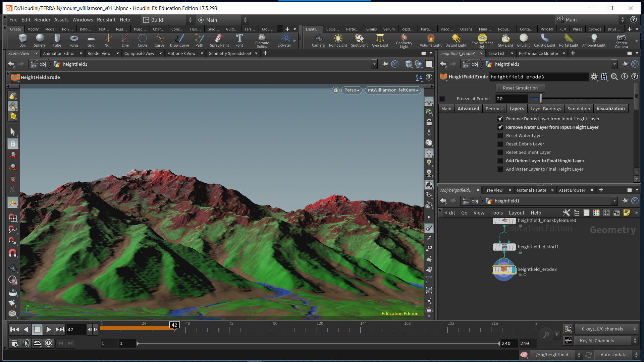
Task: Add an Environment Light
Action: pos(482,41)
